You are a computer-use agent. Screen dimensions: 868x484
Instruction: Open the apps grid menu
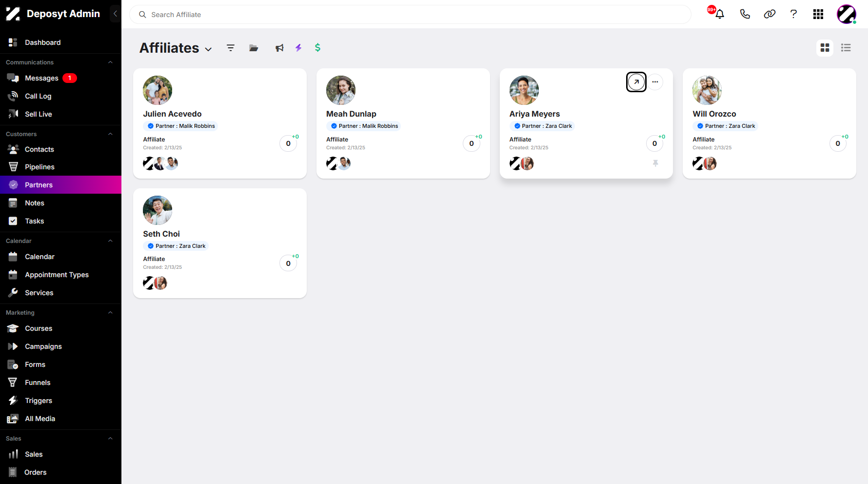coord(818,14)
